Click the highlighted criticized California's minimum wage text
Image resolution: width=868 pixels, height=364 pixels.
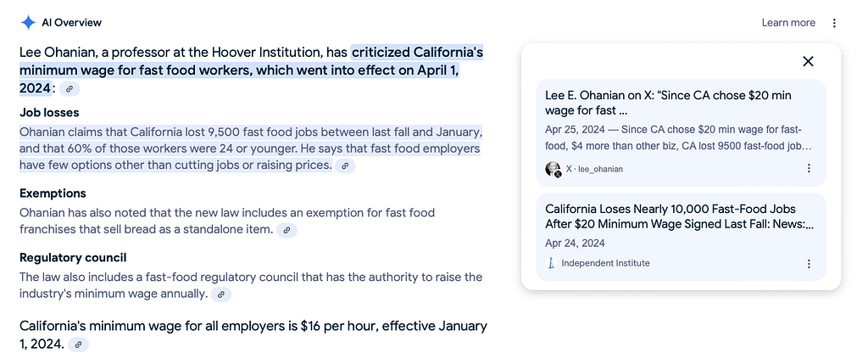(251, 70)
